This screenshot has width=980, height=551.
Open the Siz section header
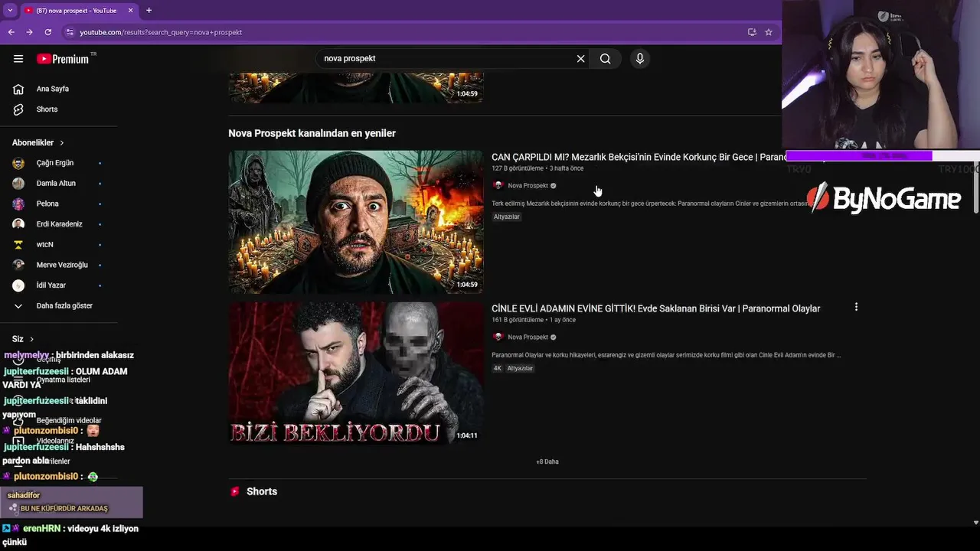[23, 338]
